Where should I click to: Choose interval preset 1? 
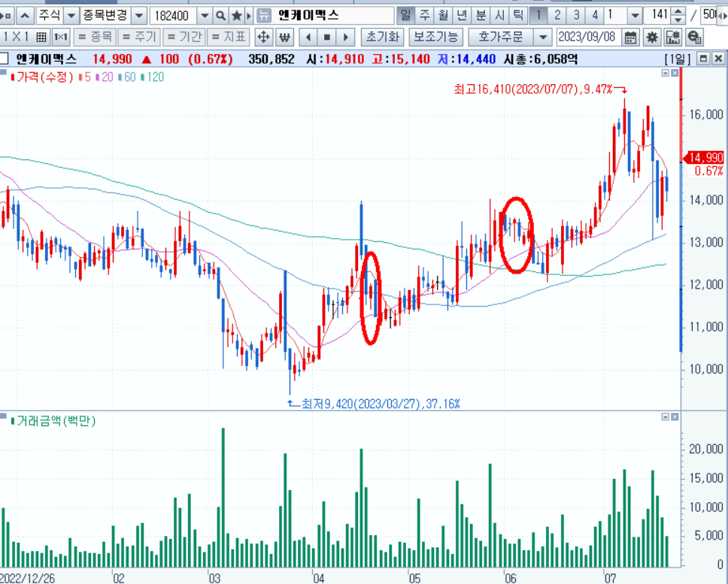tap(538, 15)
